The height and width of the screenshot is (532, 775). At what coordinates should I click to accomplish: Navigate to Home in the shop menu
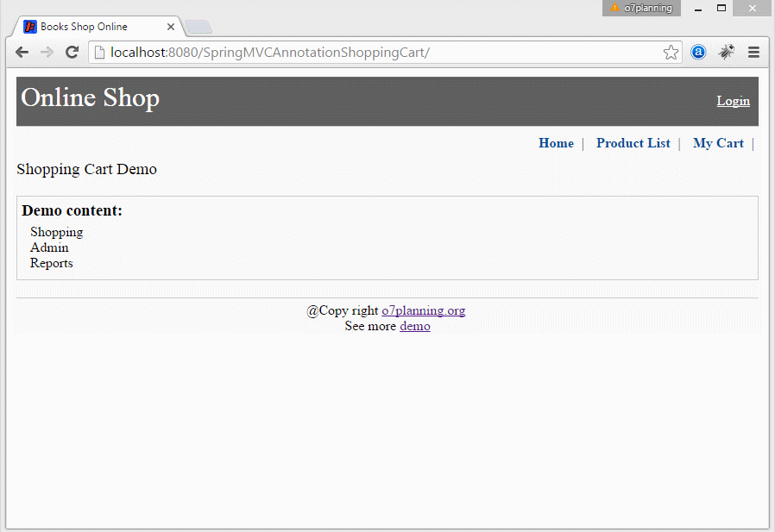[556, 143]
